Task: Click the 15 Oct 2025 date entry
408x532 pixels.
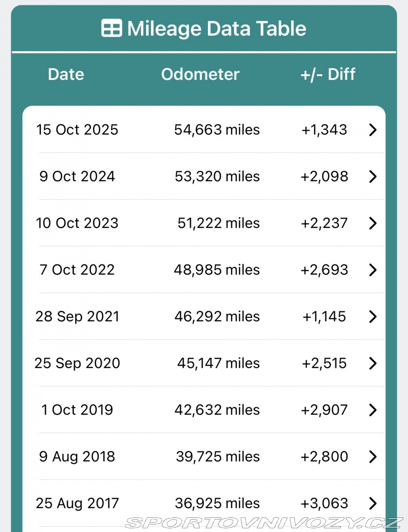Action: 77,130
